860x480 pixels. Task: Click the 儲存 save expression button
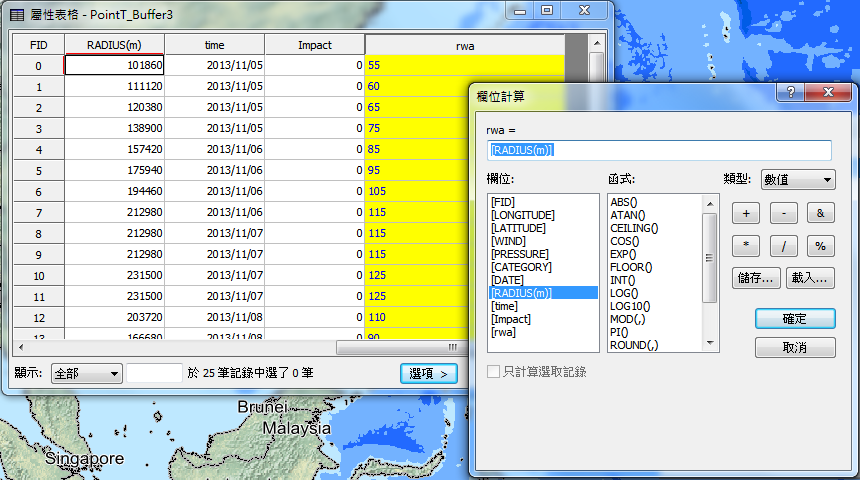(x=756, y=279)
